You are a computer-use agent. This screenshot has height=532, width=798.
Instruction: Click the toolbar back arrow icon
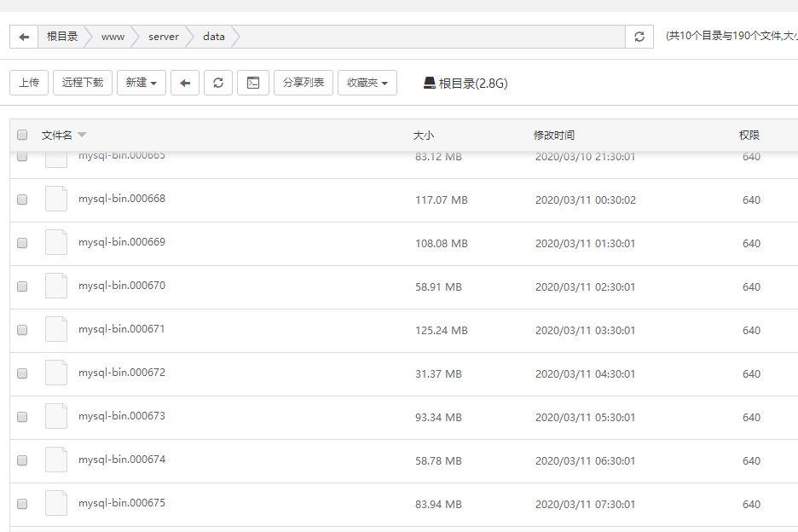tap(185, 83)
